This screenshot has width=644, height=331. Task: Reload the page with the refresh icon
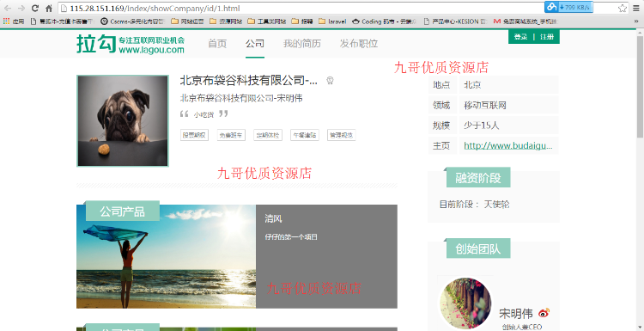[x=35, y=9]
